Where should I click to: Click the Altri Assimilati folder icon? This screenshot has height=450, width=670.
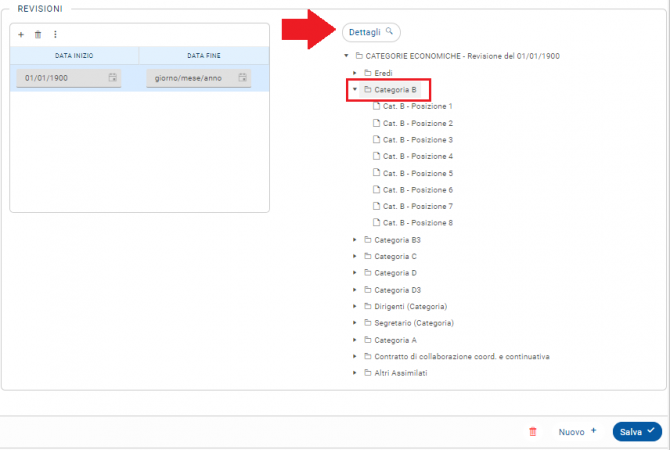pos(367,373)
